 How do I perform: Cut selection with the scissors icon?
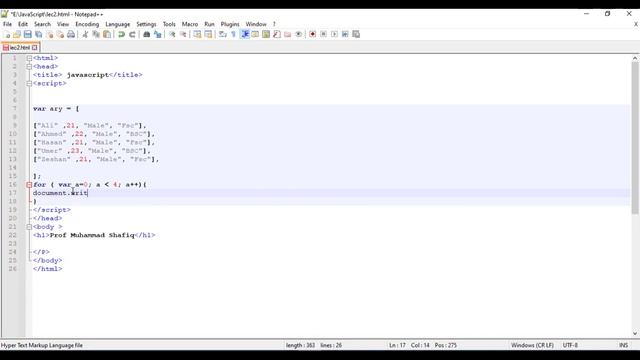(85, 34)
